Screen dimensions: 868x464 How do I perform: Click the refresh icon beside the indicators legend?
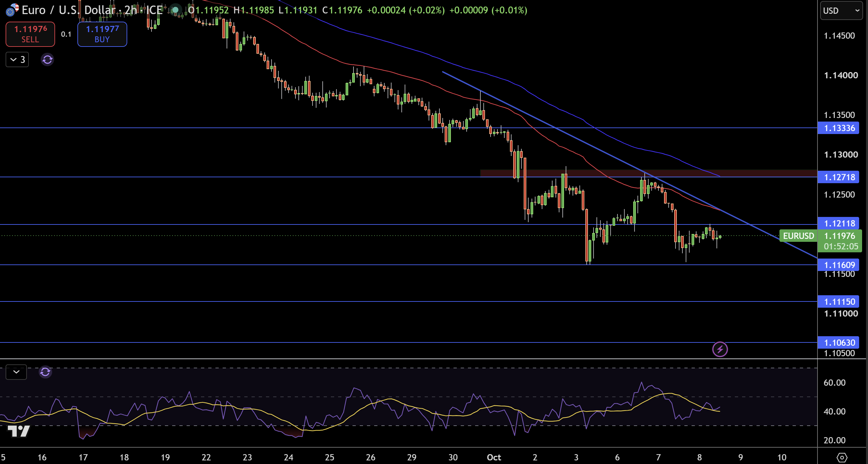point(47,60)
